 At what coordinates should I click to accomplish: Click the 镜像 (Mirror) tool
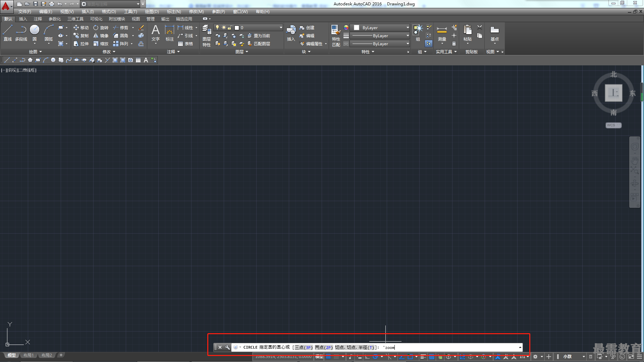[x=101, y=36]
